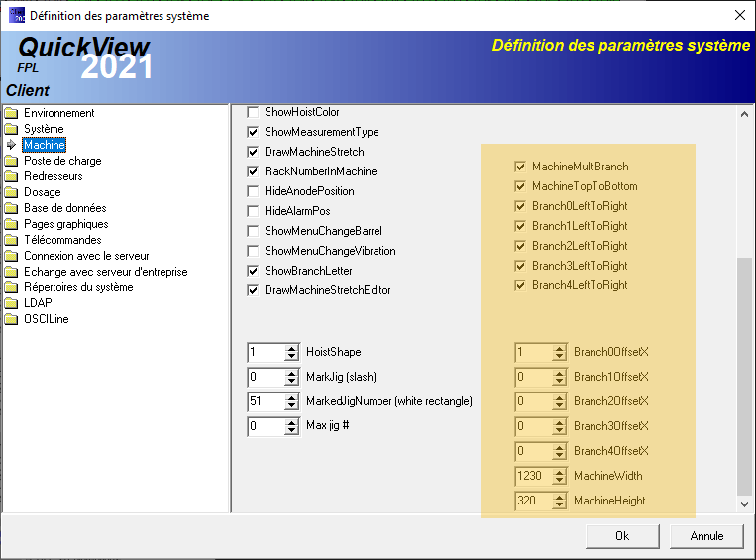Image resolution: width=756 pixels, height=560 pixels.
Task: Click the Branch1OffsetX spinner arrows
Action: click(559, 377)
